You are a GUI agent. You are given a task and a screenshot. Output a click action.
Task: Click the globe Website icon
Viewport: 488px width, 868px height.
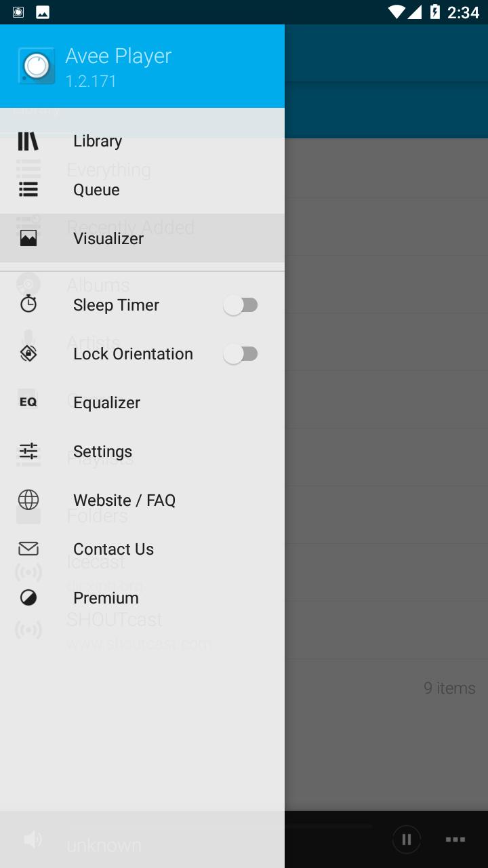pos(28,500)
